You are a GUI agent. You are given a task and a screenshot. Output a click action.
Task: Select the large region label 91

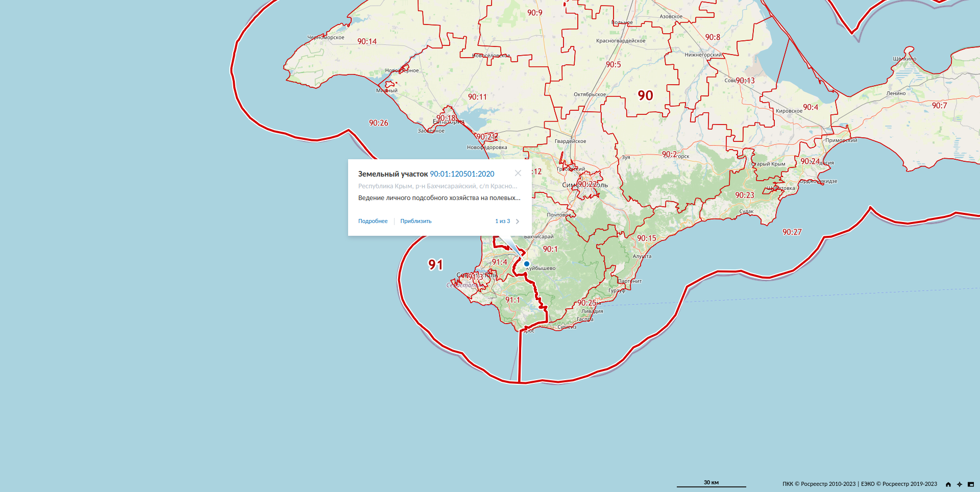click(435, 265)
